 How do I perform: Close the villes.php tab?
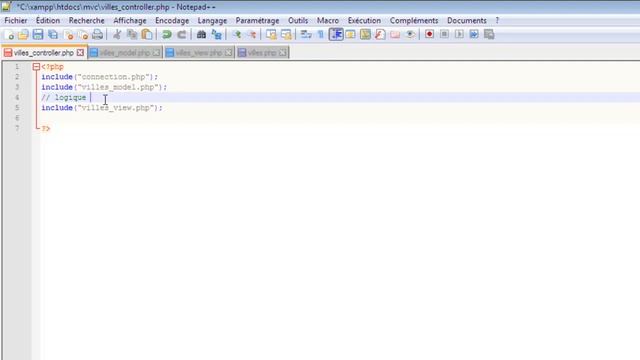coord(283,53)
